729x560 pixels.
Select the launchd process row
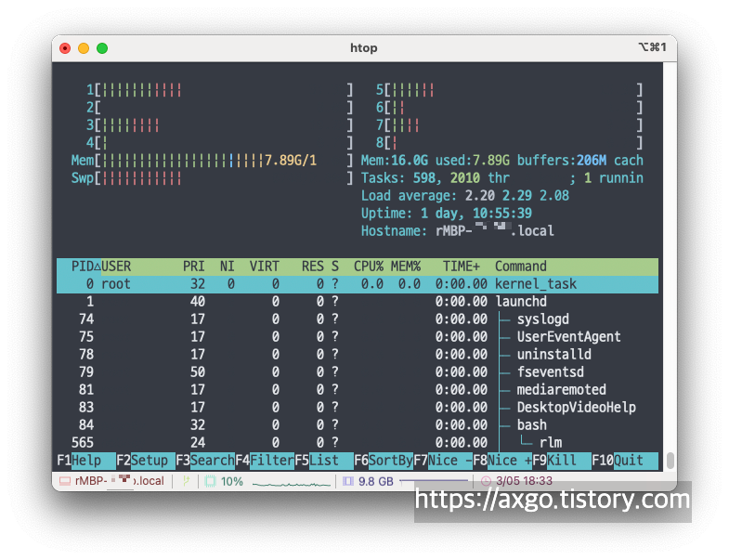(357, 302)
